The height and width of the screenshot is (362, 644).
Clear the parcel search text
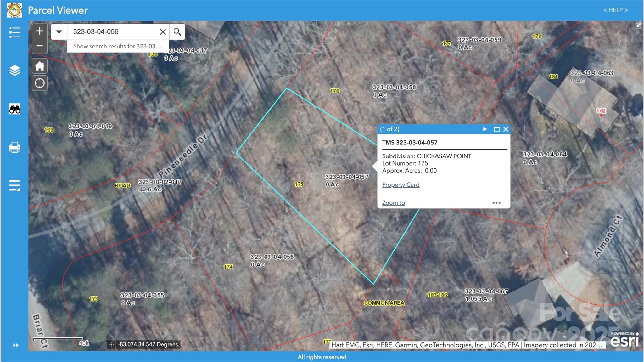[x=163, y=32]
